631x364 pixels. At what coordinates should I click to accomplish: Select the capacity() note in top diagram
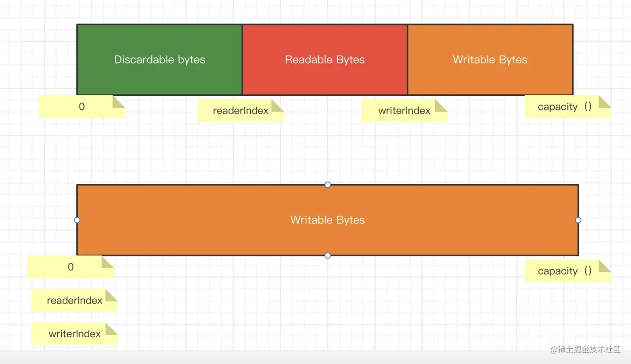coord(567,106)
